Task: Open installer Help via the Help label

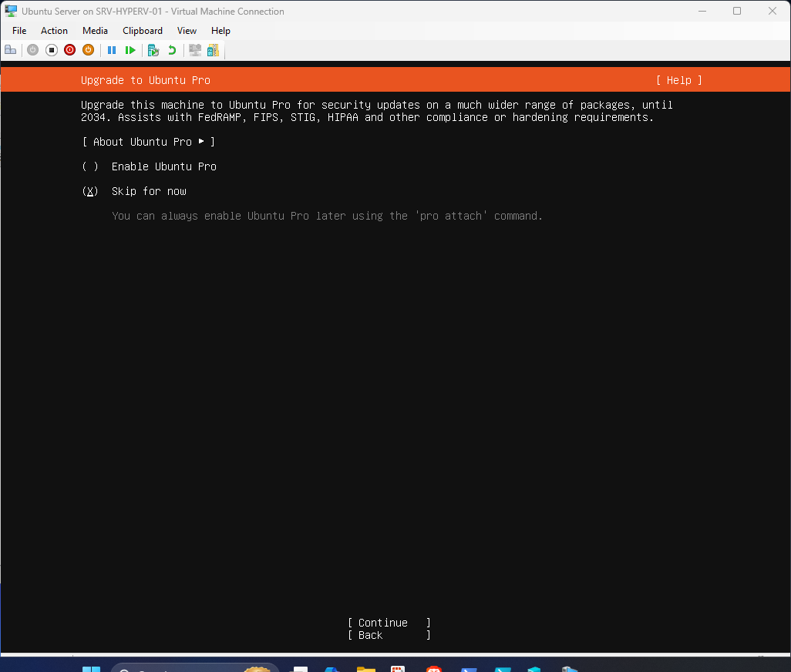Action: (678, 80)
